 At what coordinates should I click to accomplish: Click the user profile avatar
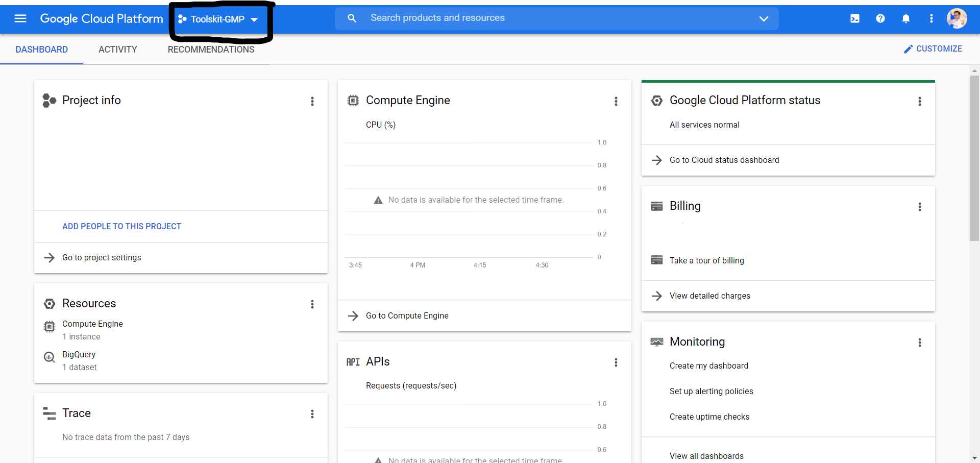(x=958, y=18)
